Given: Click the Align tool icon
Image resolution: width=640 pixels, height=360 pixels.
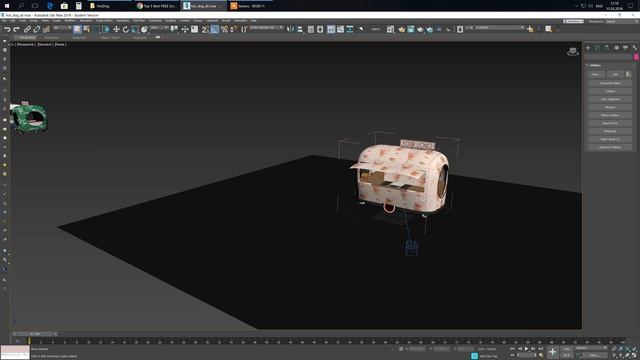Looking at the screenshot, I should (x=300, y=29).
